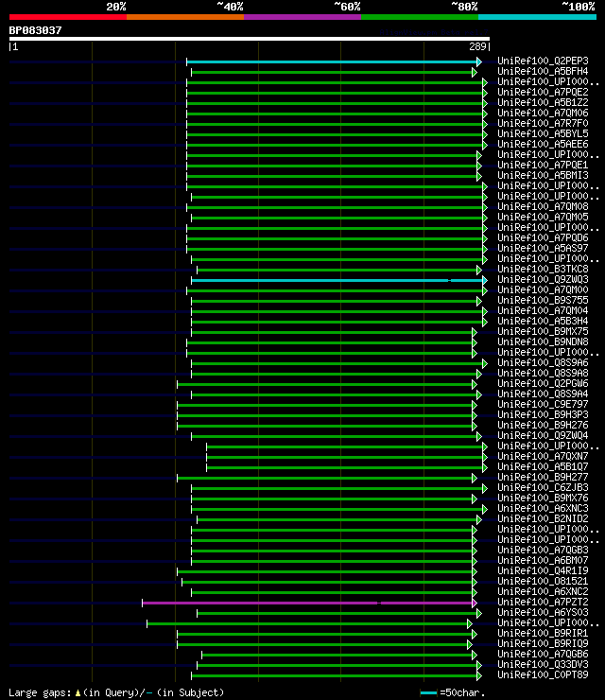
Task: Open the UniRef100_A5AS97 hit
Action: [x=543, y=248]
